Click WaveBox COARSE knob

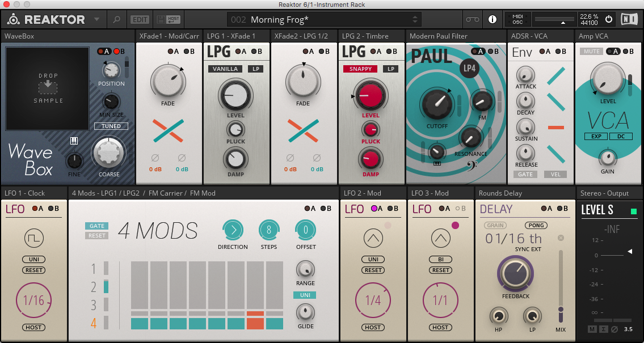[x=109, y=153]
